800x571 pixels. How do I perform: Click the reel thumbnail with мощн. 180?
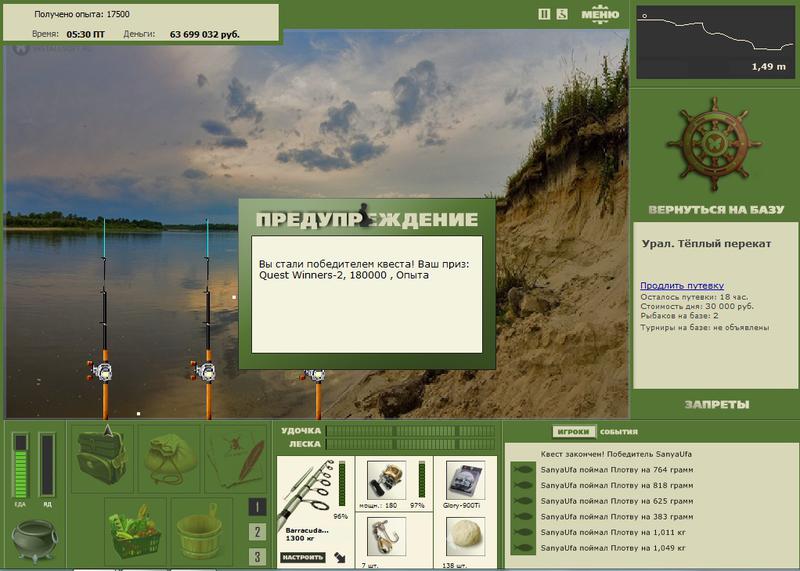click(386, 480)
